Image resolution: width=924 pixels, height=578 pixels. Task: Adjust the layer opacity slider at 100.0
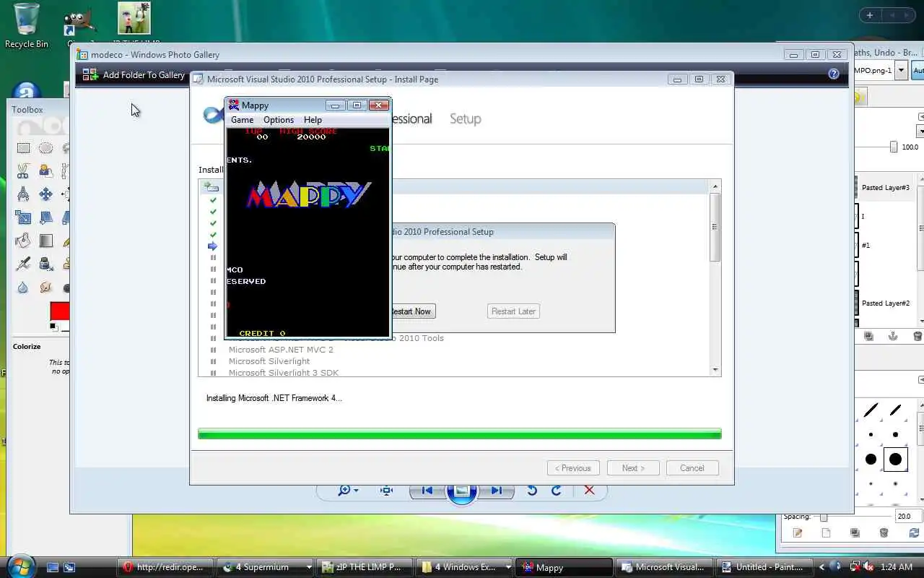pos(894,147)
